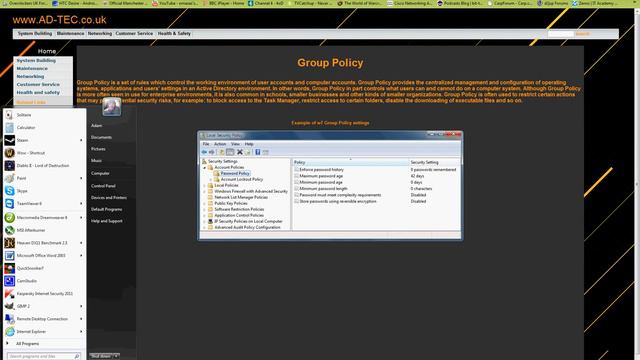The image size is (640, 360).
Task: Select the Password Policy tree item
Action: point(235,173)
